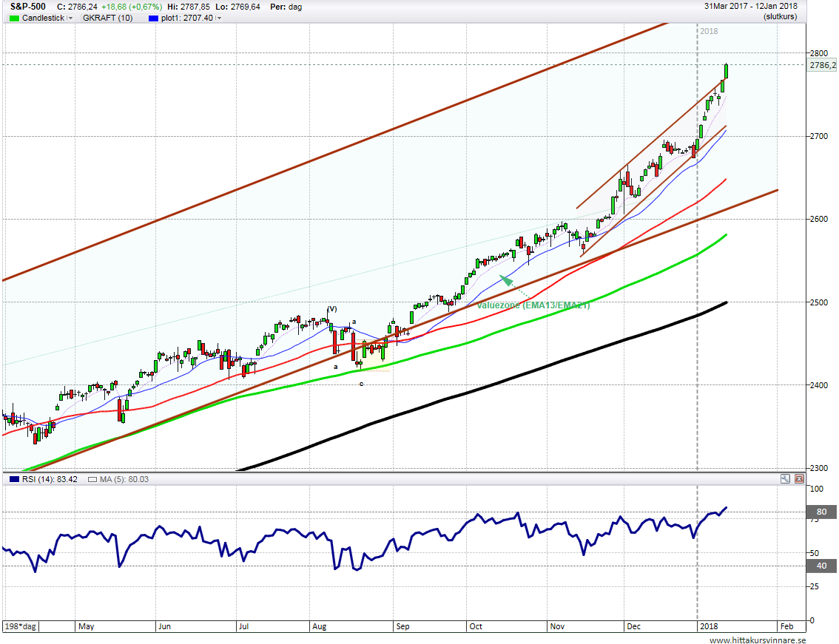Screen dimensions: 839x644
Task: Click the May label on time axis
Action: click(x=86, y=626)
